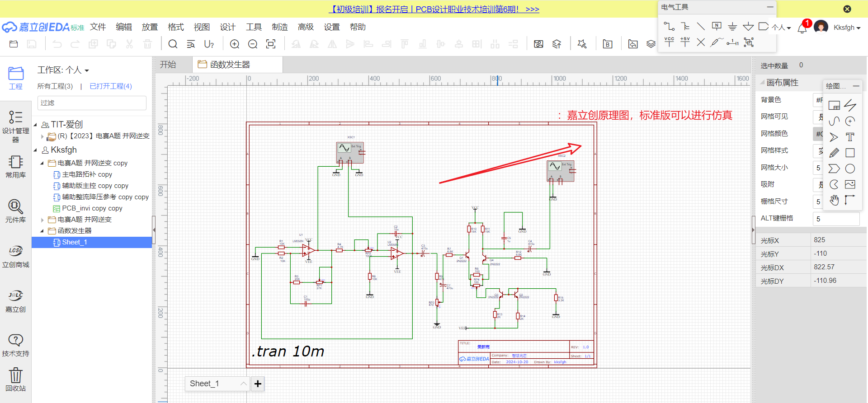This screenshot has width=868, height=403.
Task: Open the 回收站 recycle bin
Action: (x=15, y=380)
